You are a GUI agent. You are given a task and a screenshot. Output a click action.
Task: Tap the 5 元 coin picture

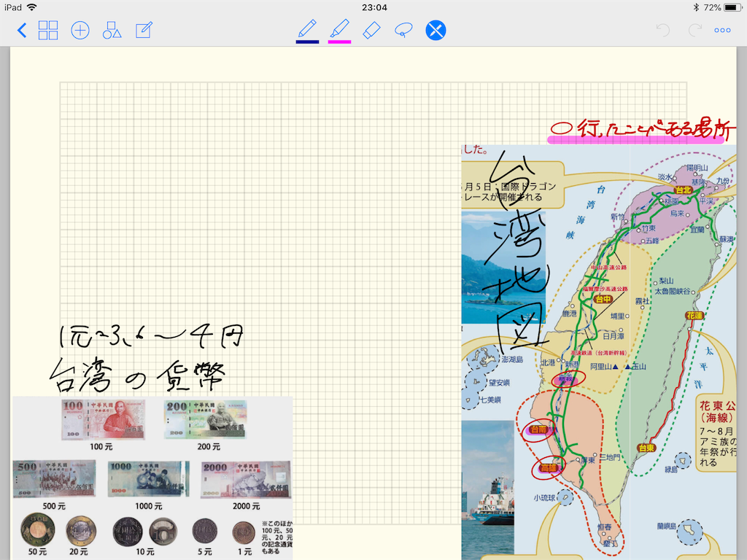click(205, 532)
